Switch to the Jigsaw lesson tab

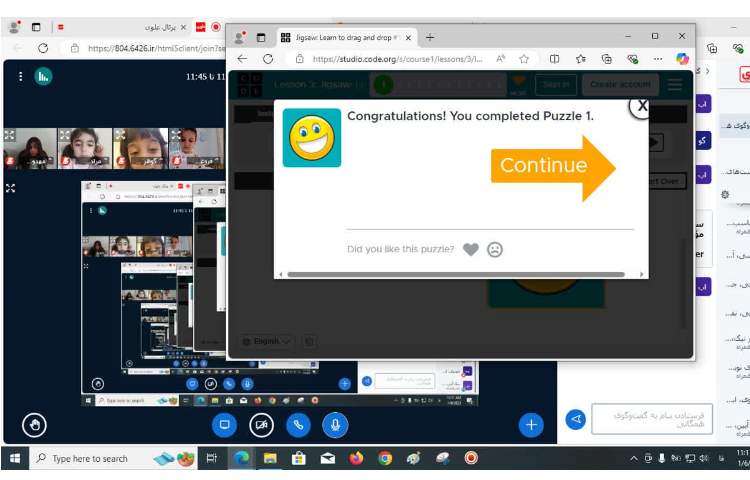(340, 37)
